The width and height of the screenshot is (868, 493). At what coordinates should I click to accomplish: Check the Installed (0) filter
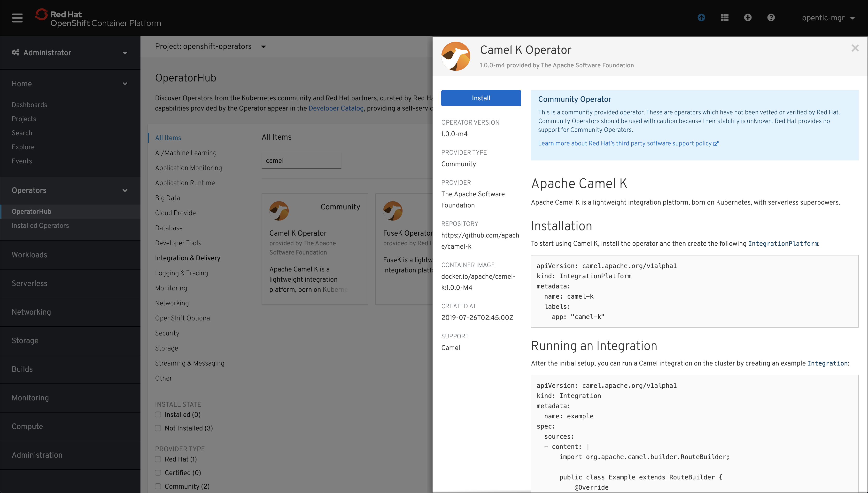158,414
